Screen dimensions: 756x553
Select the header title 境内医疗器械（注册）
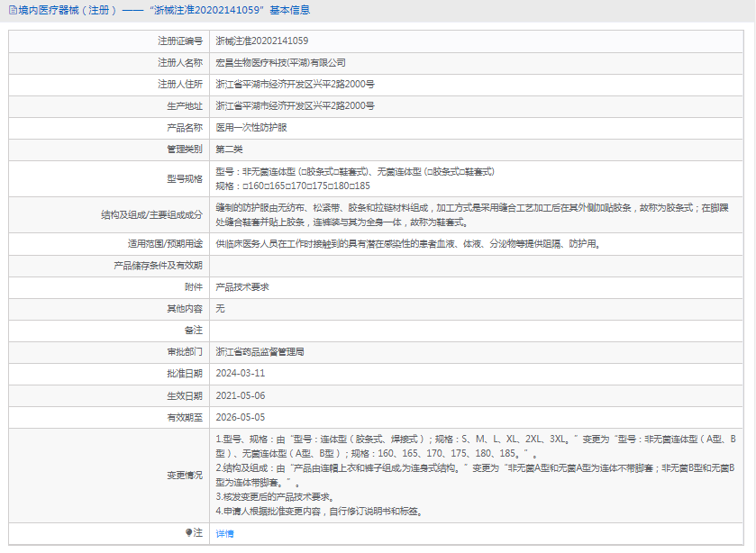68,10
